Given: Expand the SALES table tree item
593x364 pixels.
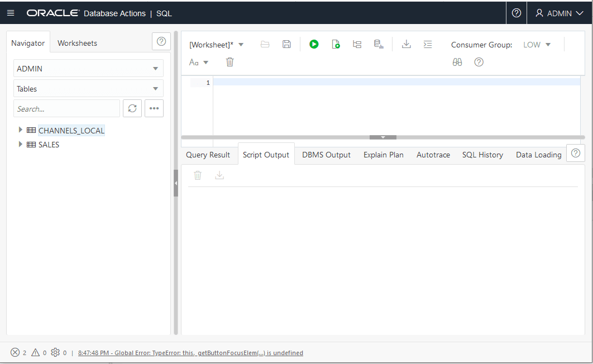Looking at the screenshot, I should (21, 144).
